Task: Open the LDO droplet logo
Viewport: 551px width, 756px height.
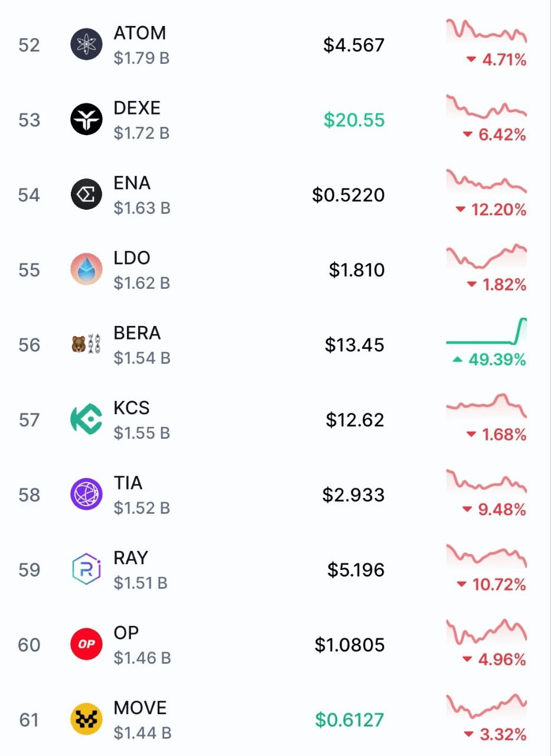Action: point(87,270)
